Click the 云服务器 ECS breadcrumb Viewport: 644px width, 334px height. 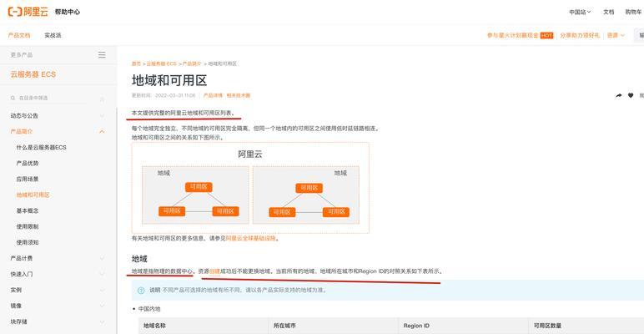161,63
